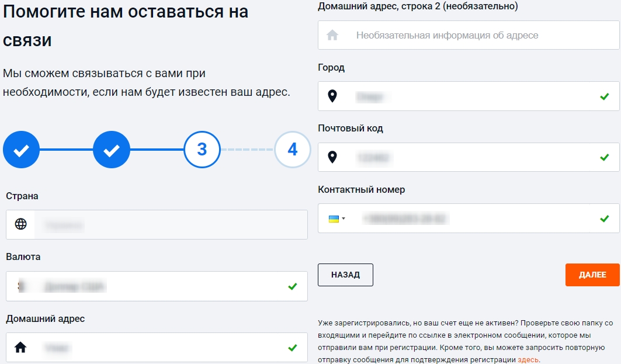
Task: Click the optional address line 2 input
Action: pyautogui.click(x=469, y=35)
